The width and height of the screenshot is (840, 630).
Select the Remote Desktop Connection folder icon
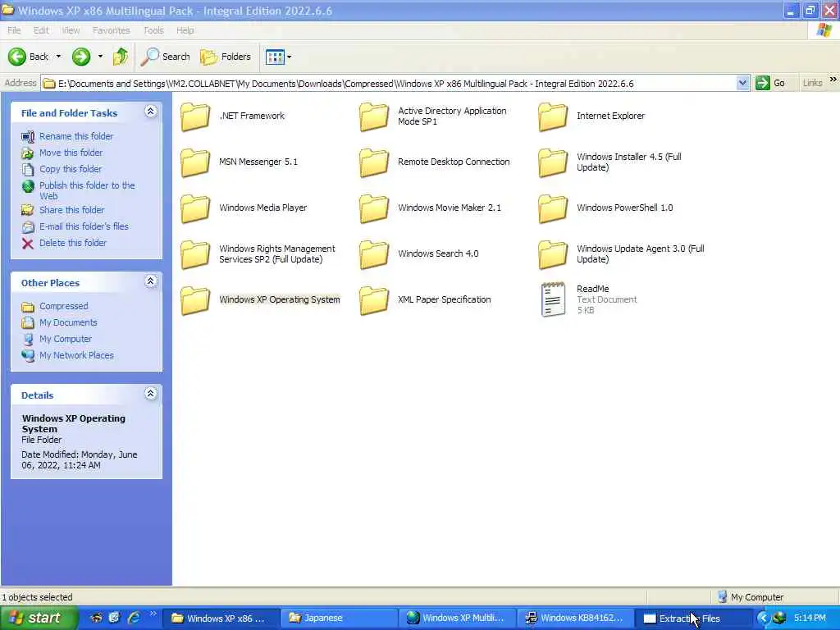point(374,162)
